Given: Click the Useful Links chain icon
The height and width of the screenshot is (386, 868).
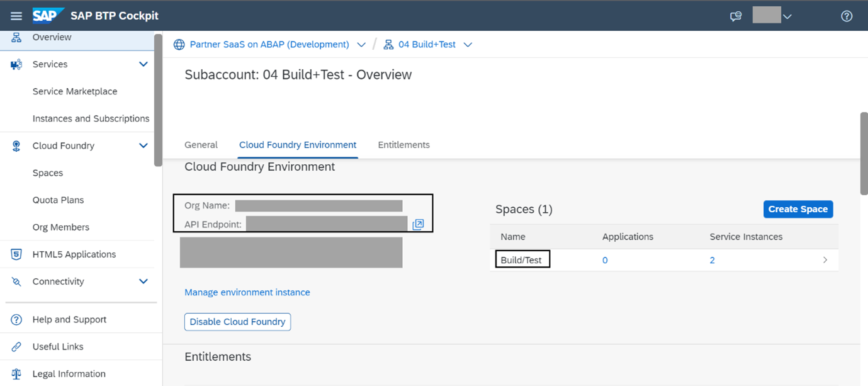Looking at the screenshot, I should click(16, 347).
